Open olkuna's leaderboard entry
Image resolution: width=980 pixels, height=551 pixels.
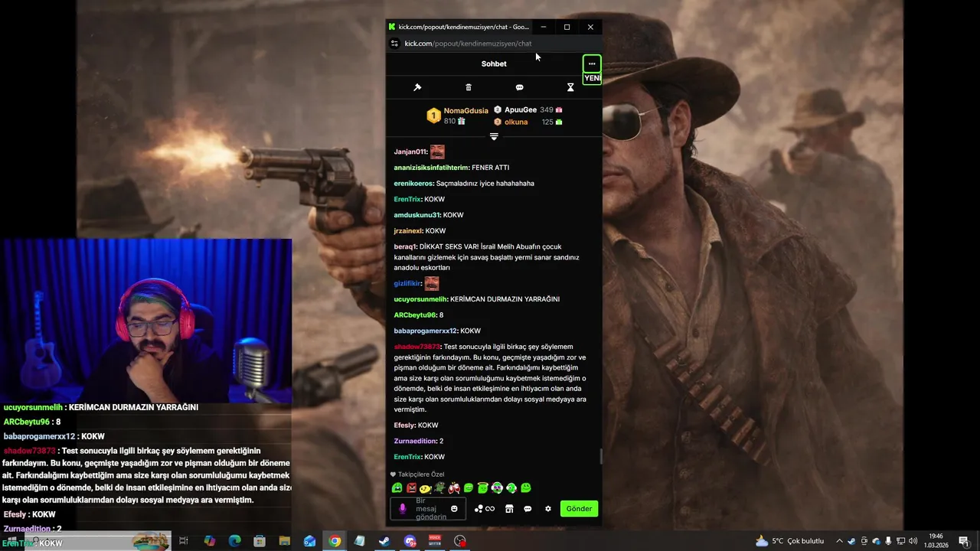[528, 122]
